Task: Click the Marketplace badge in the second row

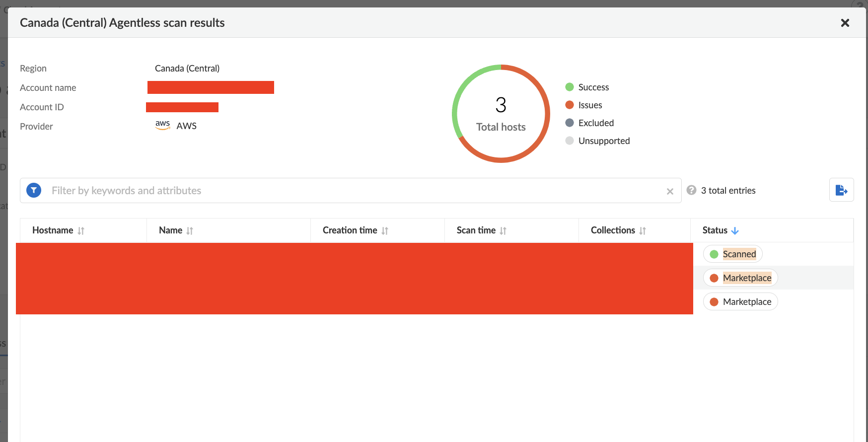Action: [740, 278]
